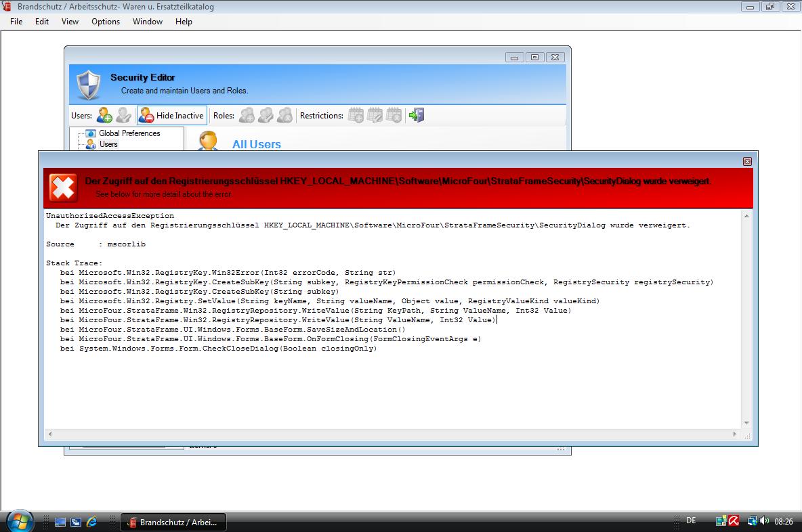Click the Edit Restriction calendar icon
Viewport: 802px width, 532px height.
coord(375,115)
